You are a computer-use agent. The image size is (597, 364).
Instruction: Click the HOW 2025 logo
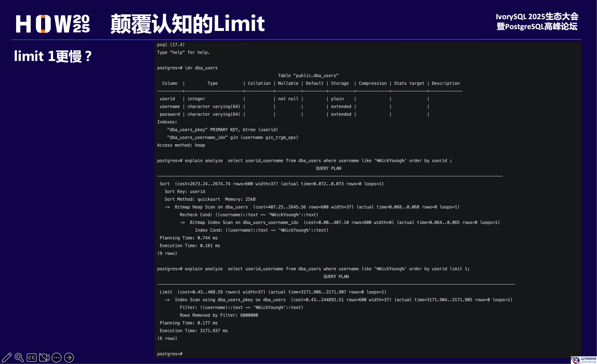click(x=53, y=24)
